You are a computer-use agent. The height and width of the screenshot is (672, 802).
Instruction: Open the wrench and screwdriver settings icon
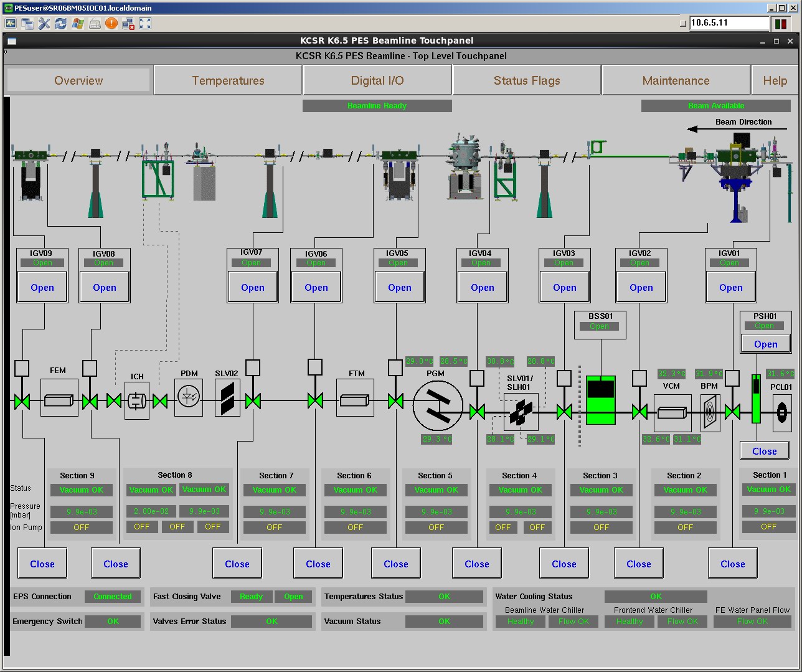(44, 24)
